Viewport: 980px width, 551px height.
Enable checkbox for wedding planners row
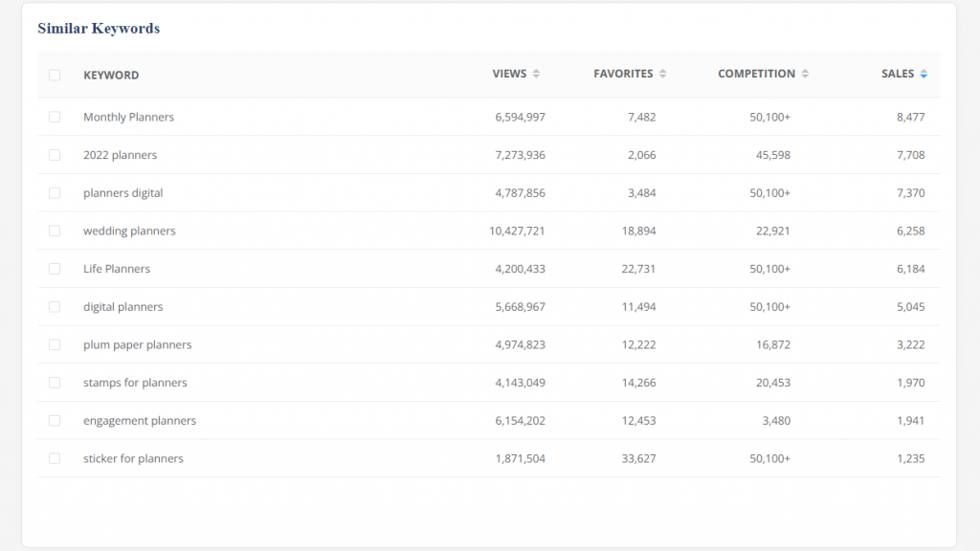55,231
